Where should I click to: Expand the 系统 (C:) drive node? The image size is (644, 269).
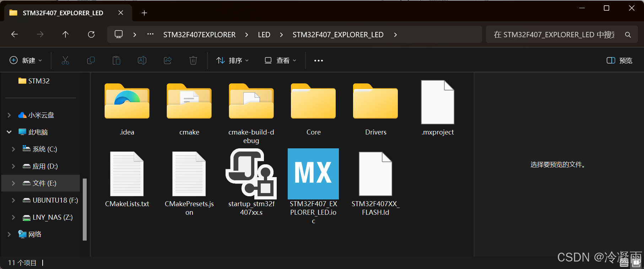(x=13, y=149)
